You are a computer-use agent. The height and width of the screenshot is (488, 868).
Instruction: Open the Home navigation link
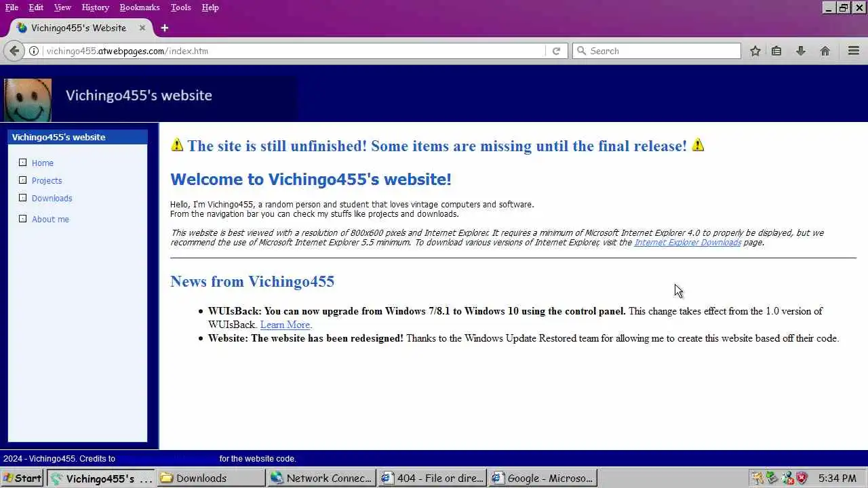click(42, 163)
